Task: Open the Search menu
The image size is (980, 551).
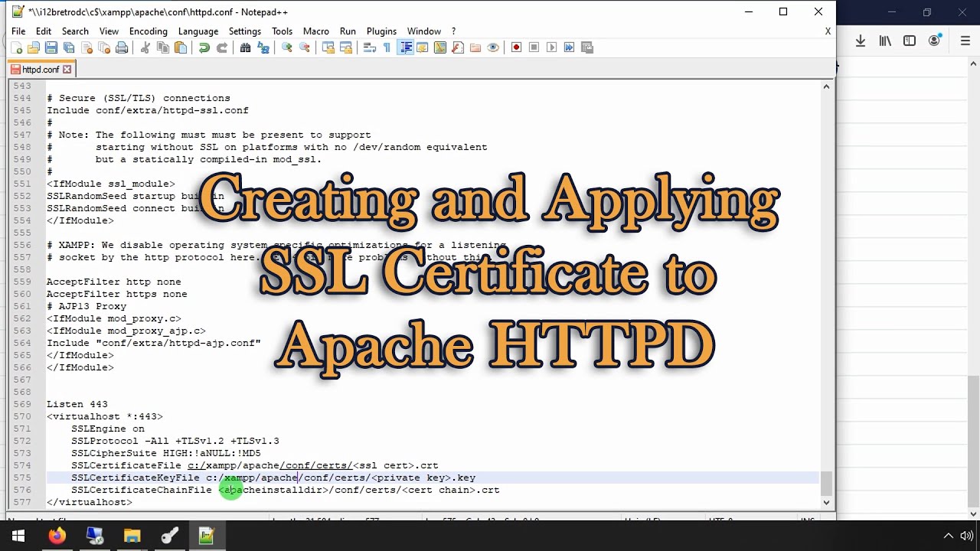Action: 75,31
